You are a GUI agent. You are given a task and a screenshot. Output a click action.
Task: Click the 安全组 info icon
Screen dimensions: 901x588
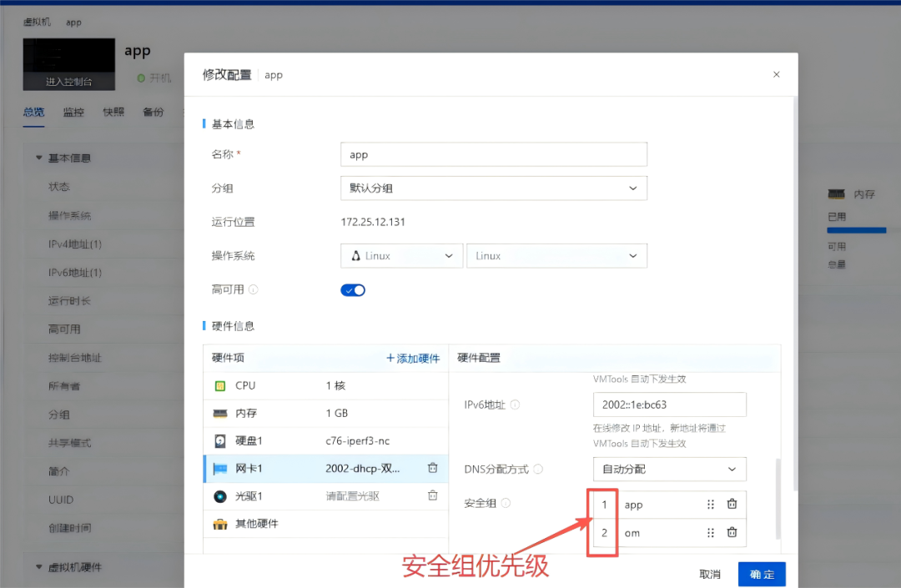[x=506, y=503]
